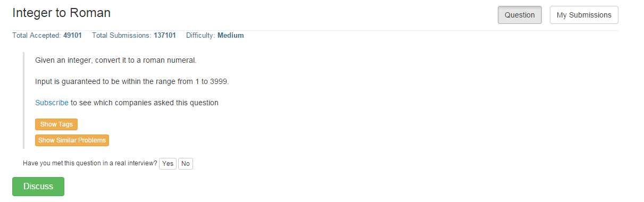The image size is (644, 202).
Task: Open the green Discuss button
Action: [38, 187]
